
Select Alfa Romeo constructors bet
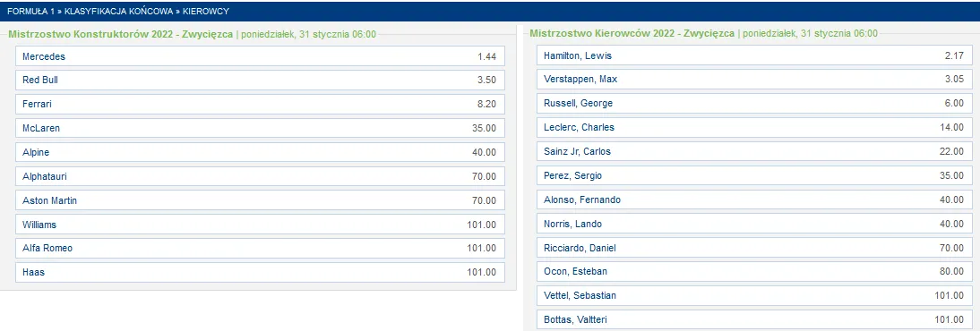[260, 249]
